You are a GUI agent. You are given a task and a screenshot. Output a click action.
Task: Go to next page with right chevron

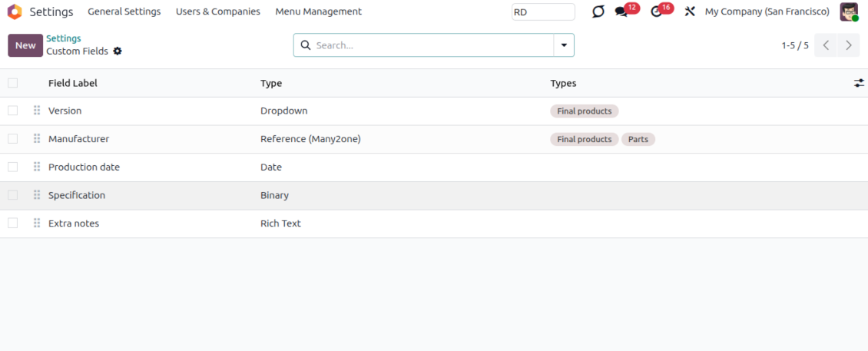848,45
